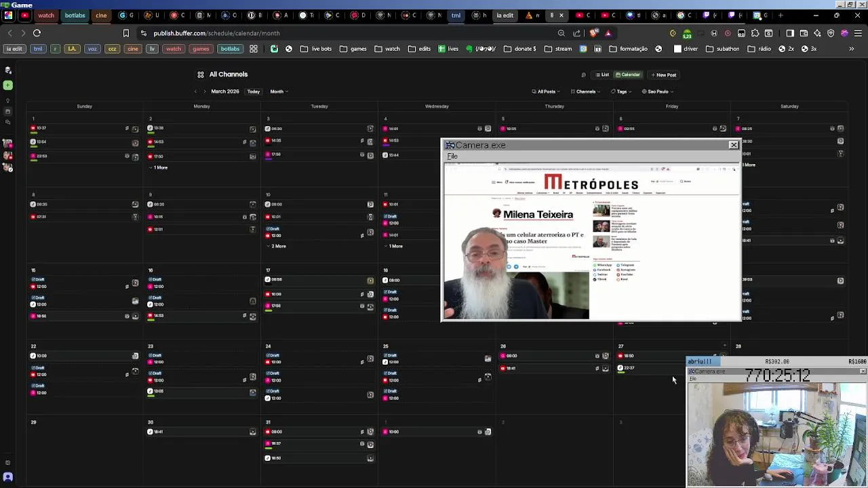Open the 18:41 post on March 30
The image size is (868, 488).
202,432
